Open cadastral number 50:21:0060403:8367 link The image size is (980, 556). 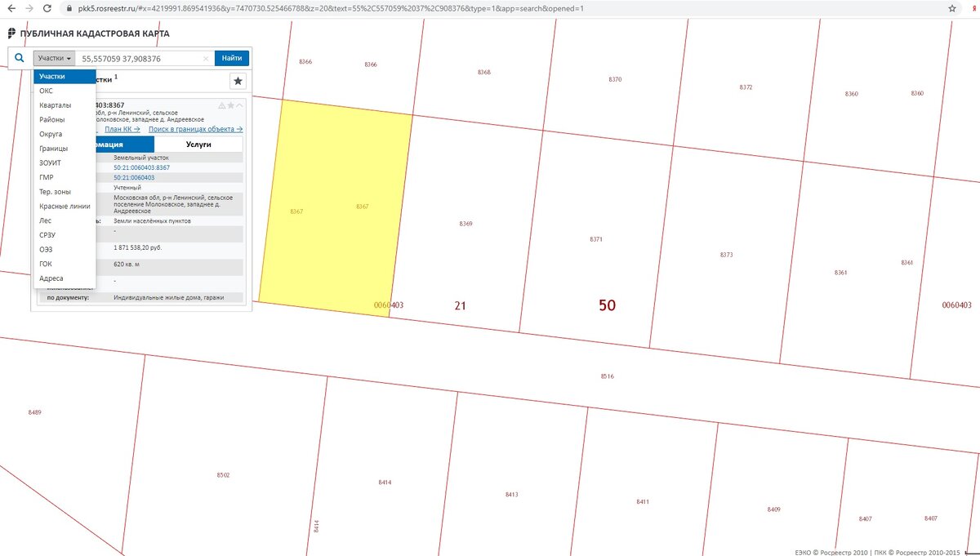pyautogui.click(x=142, y=167)
